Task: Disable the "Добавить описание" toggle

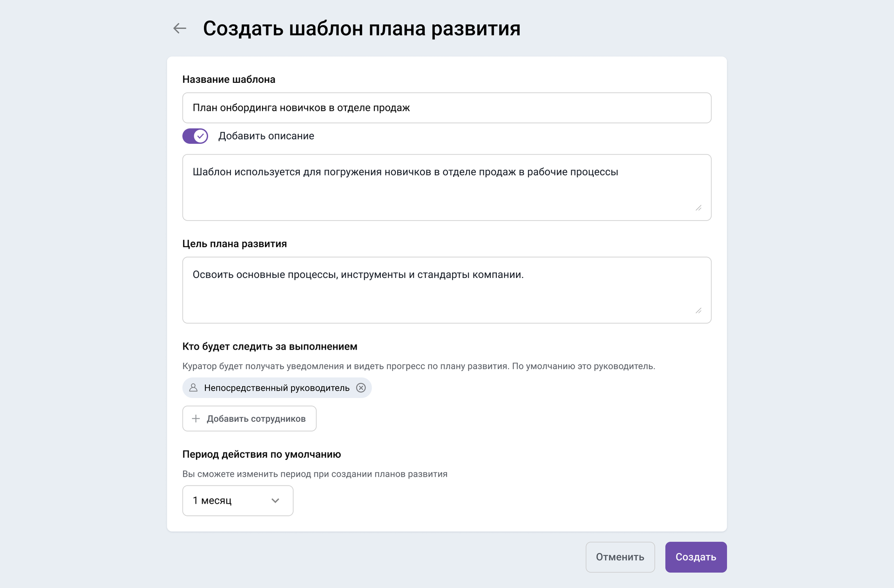Action: point(195,136)
